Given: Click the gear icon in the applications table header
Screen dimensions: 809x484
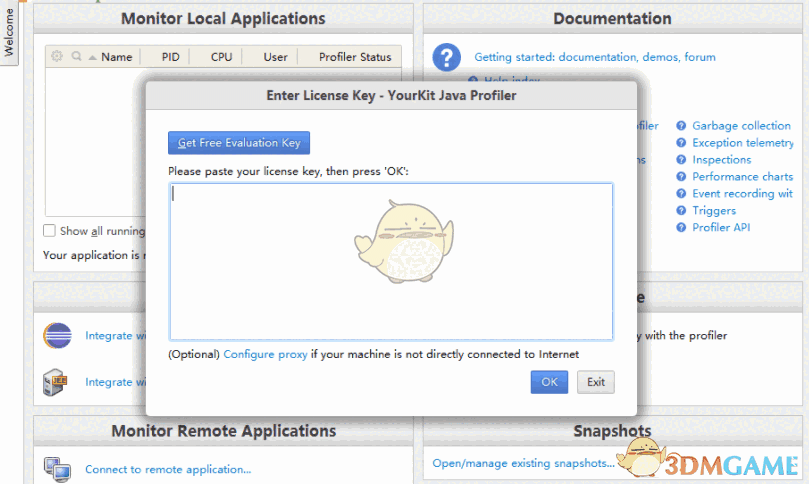Looking at the screenshot, I should (57, 56).
